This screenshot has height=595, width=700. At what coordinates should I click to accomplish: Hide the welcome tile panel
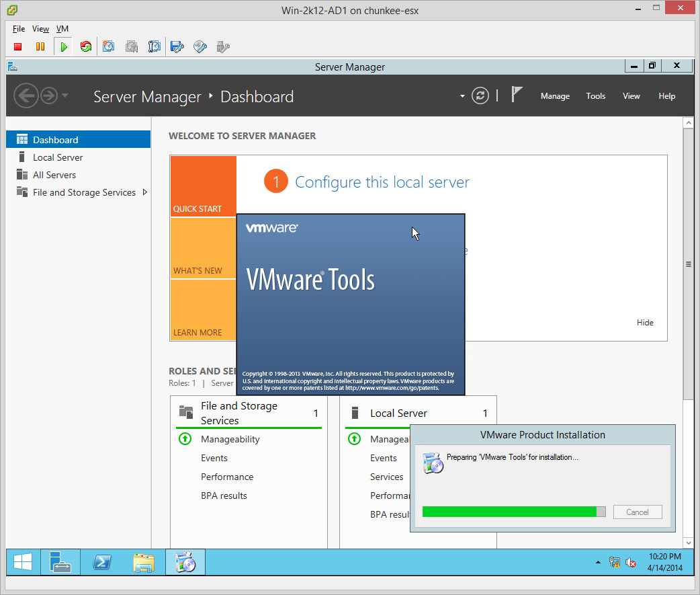point(644,323)
